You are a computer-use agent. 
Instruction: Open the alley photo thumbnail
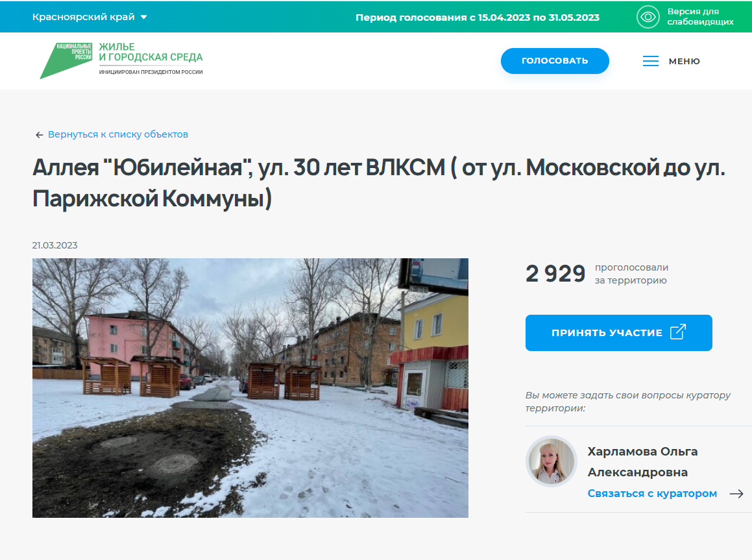250,388
